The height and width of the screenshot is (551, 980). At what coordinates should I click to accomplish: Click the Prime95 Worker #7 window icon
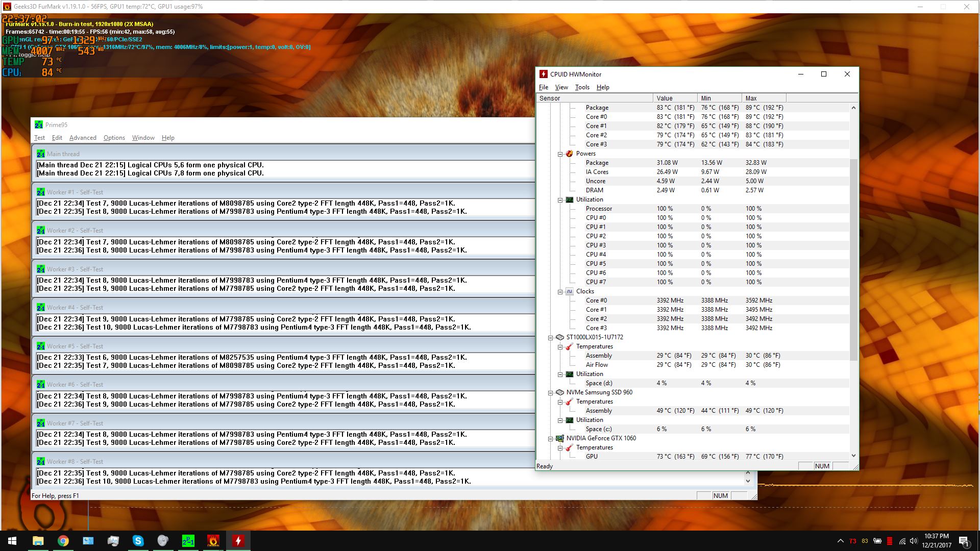pos(40,423)
